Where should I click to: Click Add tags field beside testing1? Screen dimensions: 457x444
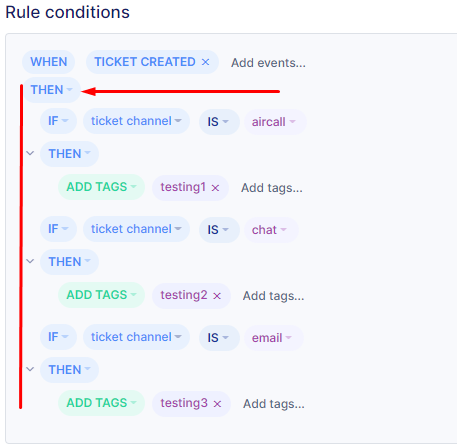[272, 188]
